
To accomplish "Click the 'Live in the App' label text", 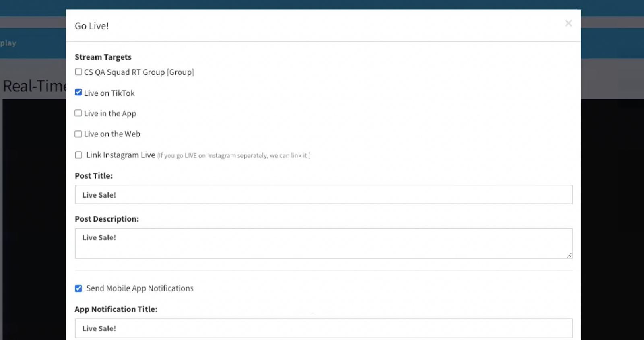I will pos(110,114).
